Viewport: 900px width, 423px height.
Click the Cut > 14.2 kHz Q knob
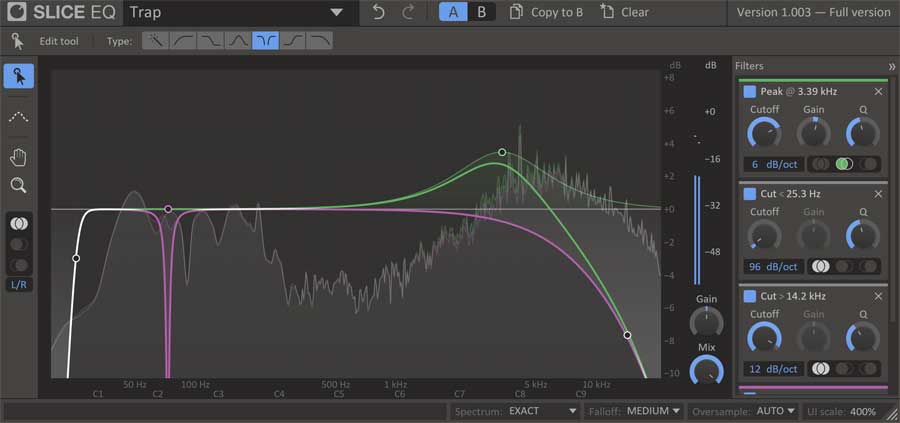click(x=863, y=338)
